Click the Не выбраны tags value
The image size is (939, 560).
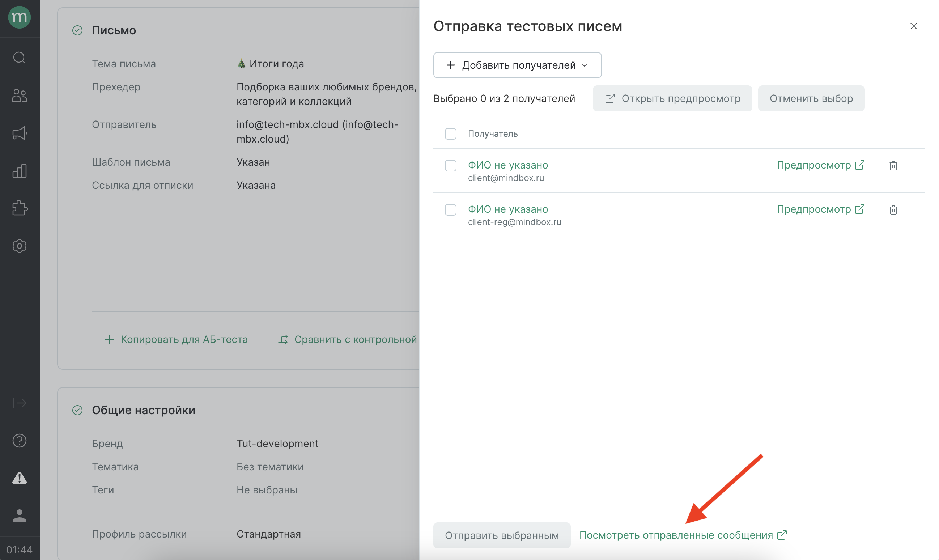click(x=267, y=490)
